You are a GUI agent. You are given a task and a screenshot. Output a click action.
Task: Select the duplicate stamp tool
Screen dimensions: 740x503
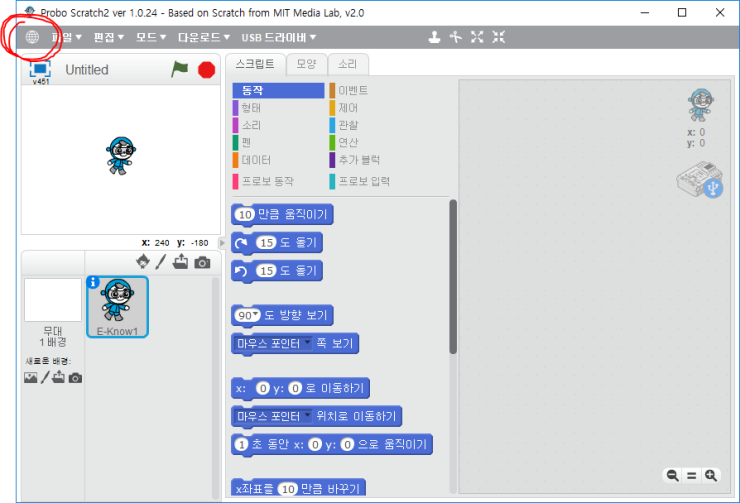pos(434,37)
